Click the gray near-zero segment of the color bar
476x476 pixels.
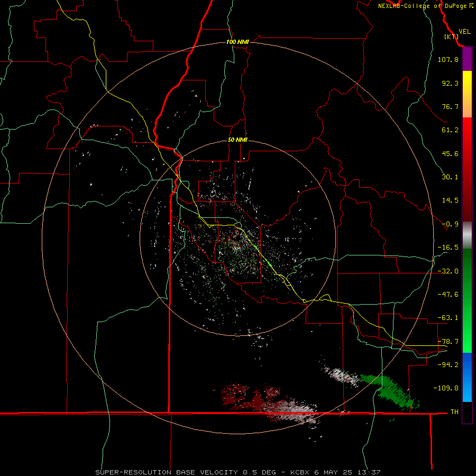(467, 235)
